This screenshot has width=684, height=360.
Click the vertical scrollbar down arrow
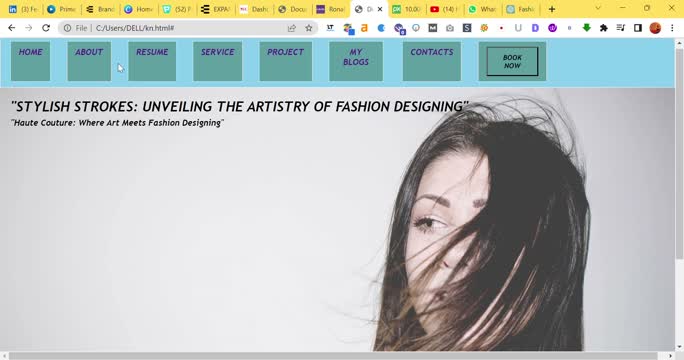point(680,348)
